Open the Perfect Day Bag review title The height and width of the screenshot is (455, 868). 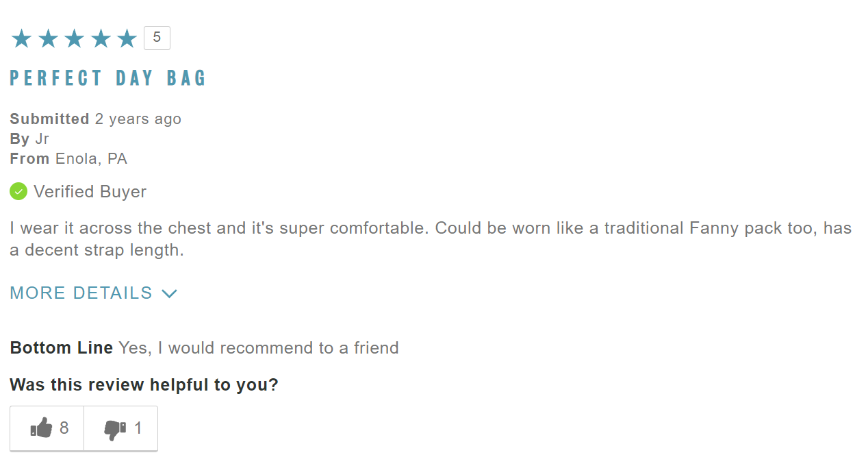coord(108,78)
